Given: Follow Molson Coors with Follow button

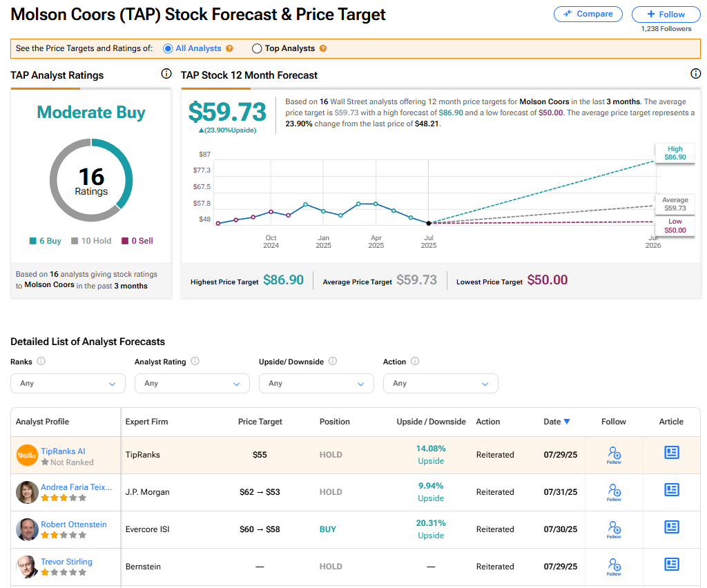Looking at the screenshot, I should (x=666, y=14).
